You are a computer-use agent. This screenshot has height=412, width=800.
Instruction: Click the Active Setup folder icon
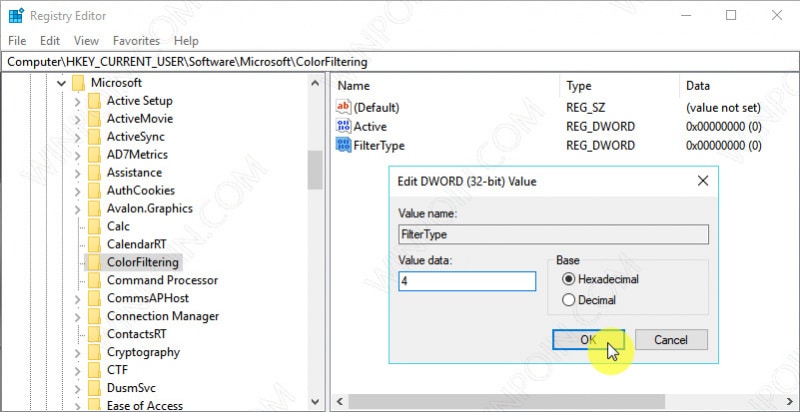(94, 101)
